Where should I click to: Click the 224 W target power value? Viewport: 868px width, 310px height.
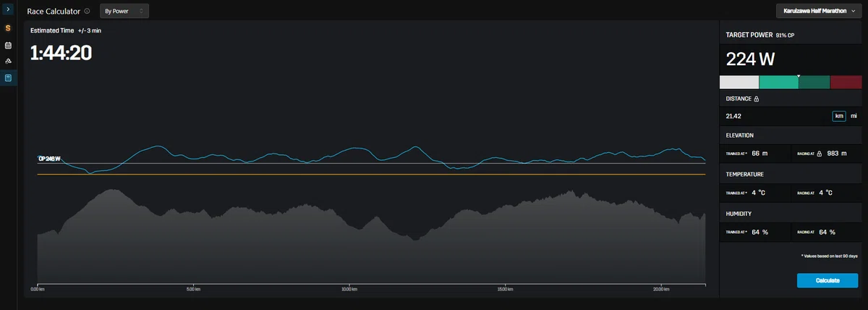(x=751, y=59)
